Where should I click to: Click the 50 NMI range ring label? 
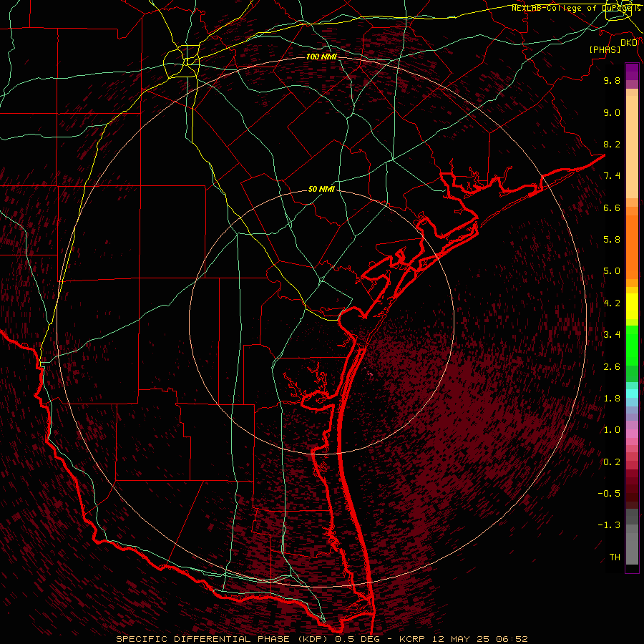coord(321,190)
